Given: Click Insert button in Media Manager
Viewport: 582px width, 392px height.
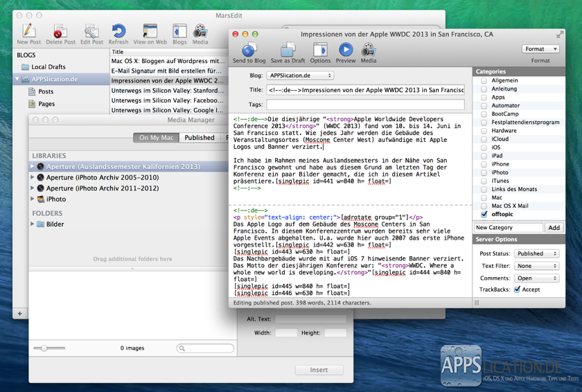Looking at the screenshot, I should click(x=319, y=370).
